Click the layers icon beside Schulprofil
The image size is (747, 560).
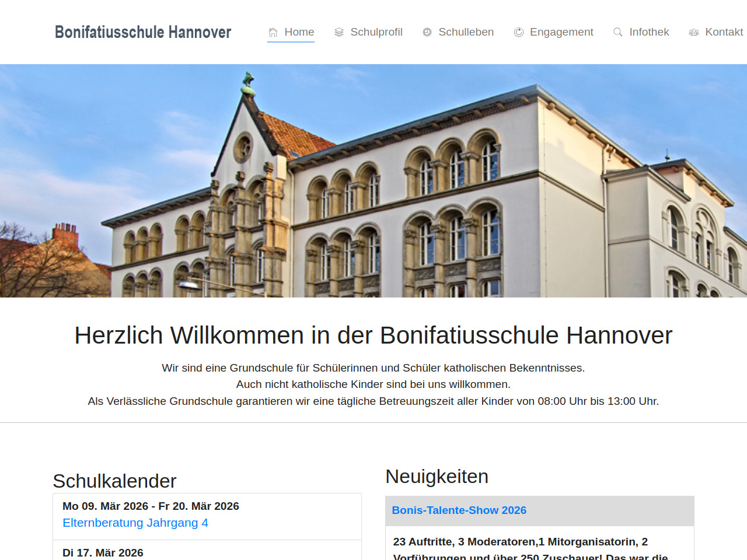tap(338, 33)
